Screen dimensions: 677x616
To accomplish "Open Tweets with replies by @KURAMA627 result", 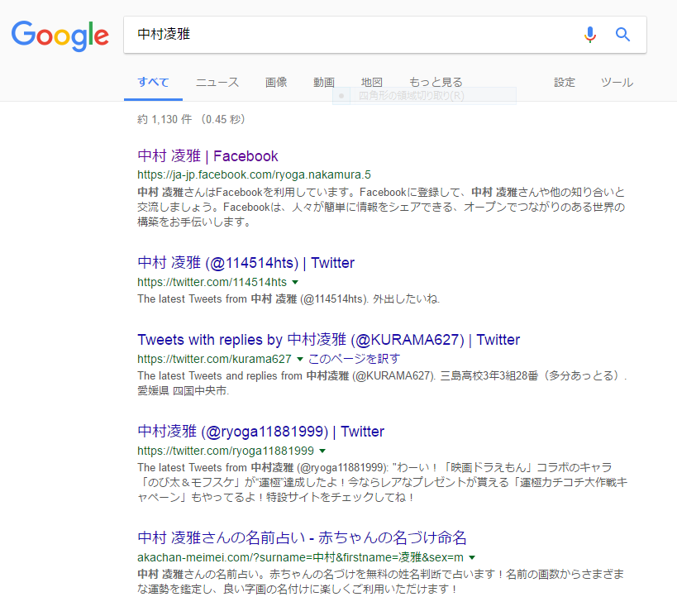I will tap(328, 340).
